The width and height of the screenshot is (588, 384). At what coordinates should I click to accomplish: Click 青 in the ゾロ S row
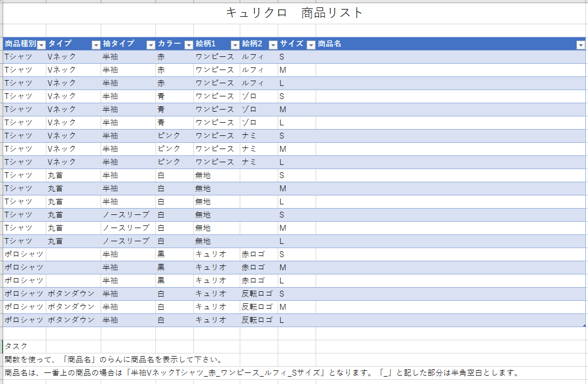click(161, 96)
